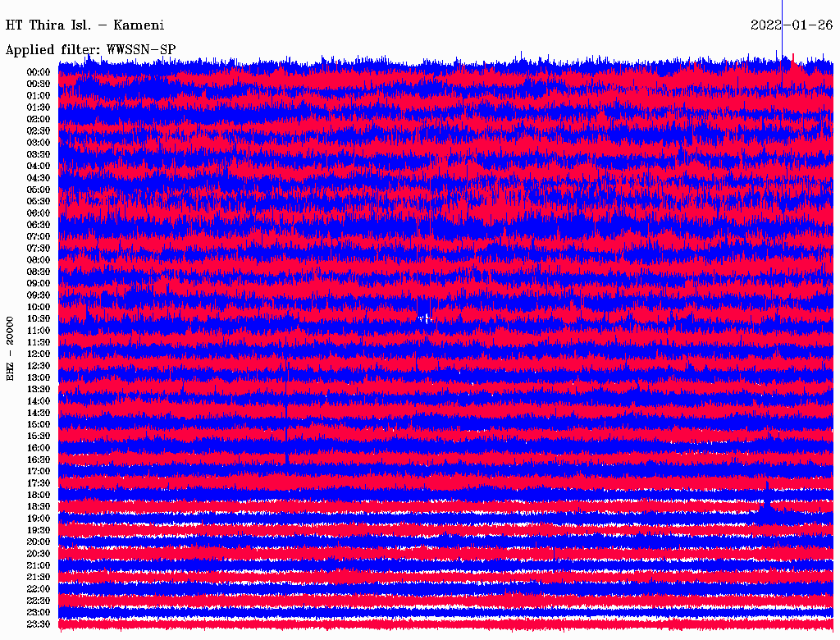
Task: Select the 22:00 time label
Action: (x=39, y=589)
